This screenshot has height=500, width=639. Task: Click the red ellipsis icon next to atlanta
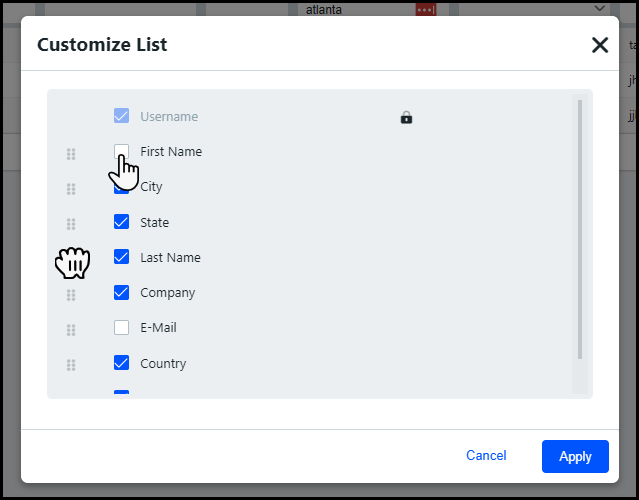click(426, 9)
